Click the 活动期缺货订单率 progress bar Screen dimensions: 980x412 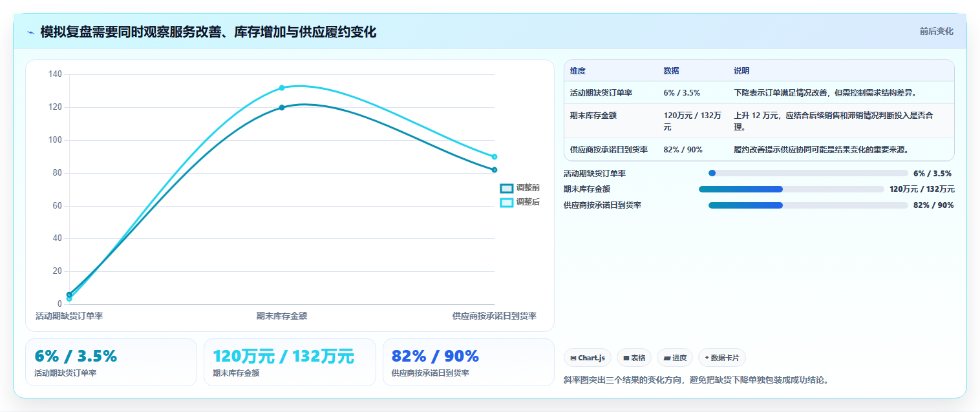click(x=808, y=173)
